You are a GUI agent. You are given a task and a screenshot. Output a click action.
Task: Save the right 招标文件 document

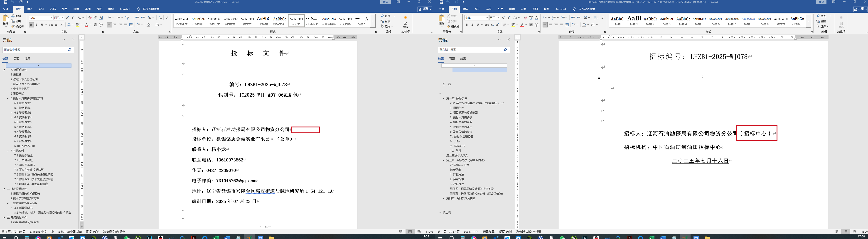[x=441, y=2]
